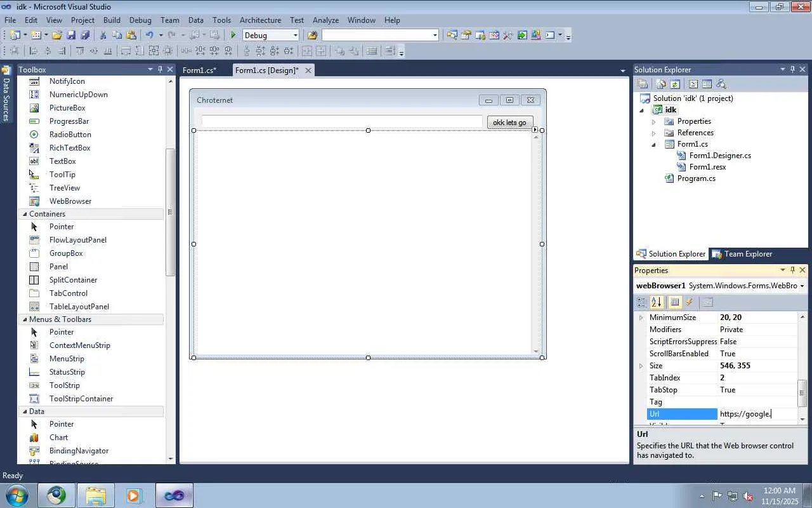The height and width of the screenshot is (508, 812).
Task: Click the Refresh icon in Solution Explorer
Action: tap(676, 84)
